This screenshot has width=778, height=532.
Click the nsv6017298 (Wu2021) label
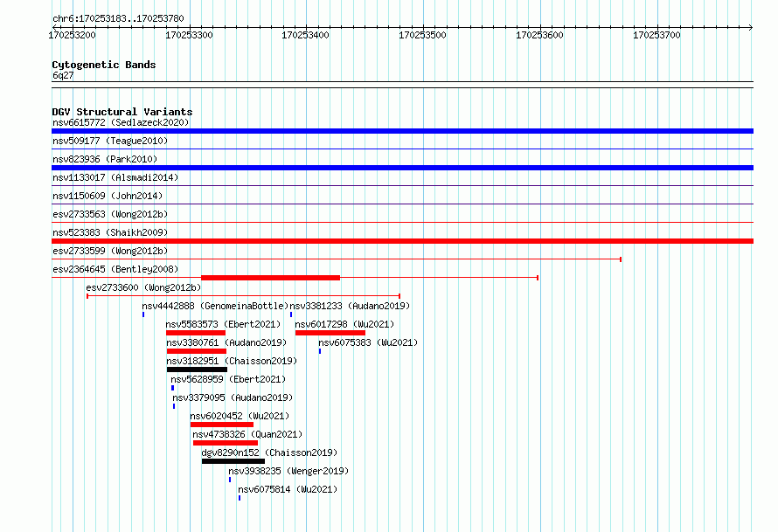344,324
